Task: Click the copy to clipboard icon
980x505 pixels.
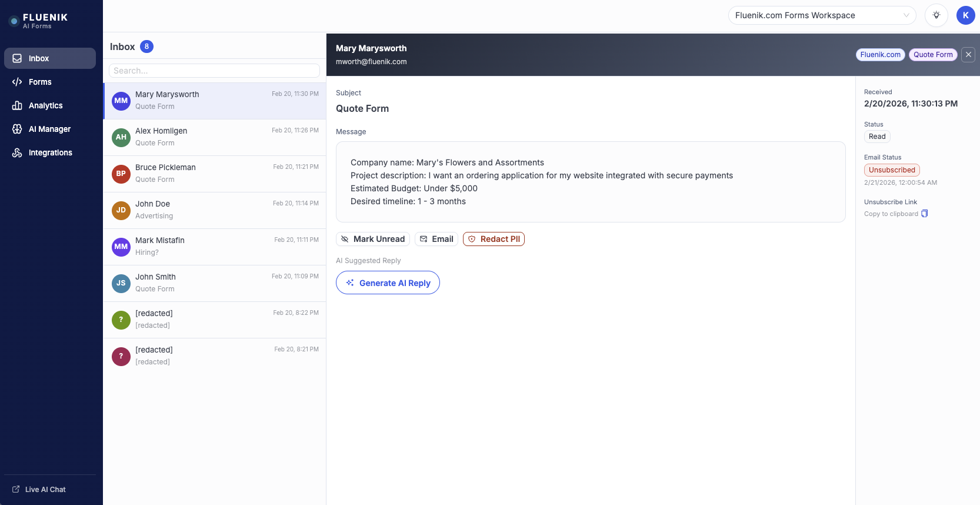Action: (925, 214)
